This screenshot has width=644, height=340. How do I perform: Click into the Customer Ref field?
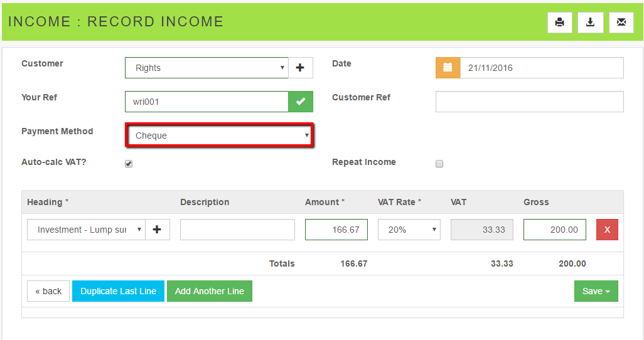pos(529,102)
